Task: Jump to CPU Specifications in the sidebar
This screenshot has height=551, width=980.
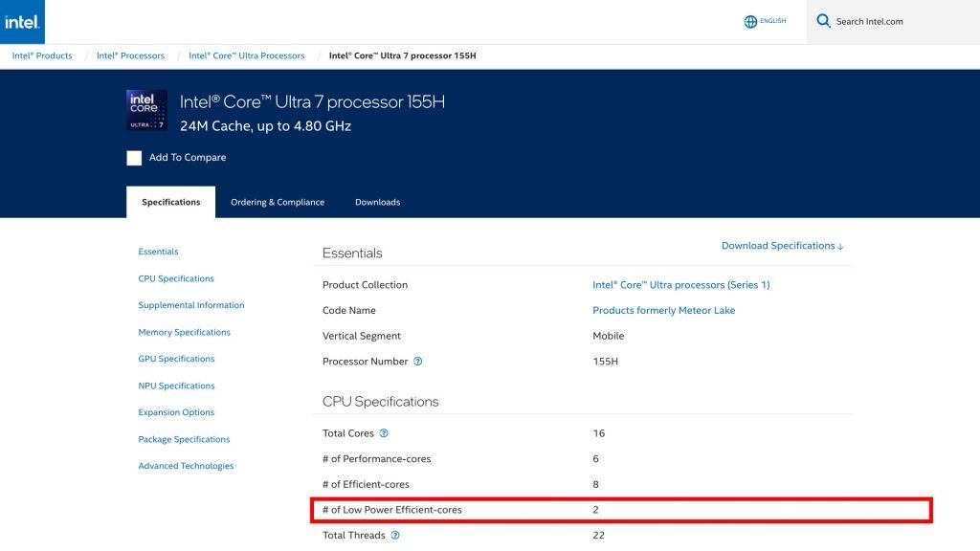Action: click(176, 278)
